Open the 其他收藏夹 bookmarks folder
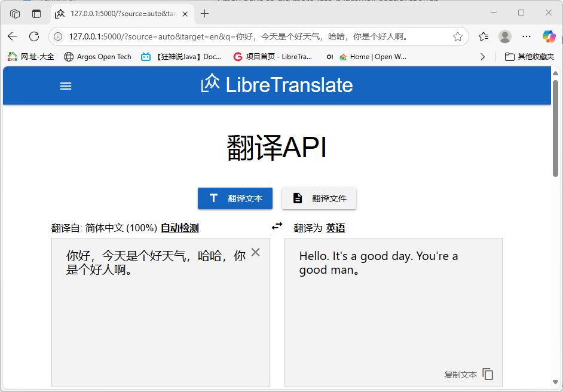The height and width of the screenshot is (392, 563). pos(530,57)
